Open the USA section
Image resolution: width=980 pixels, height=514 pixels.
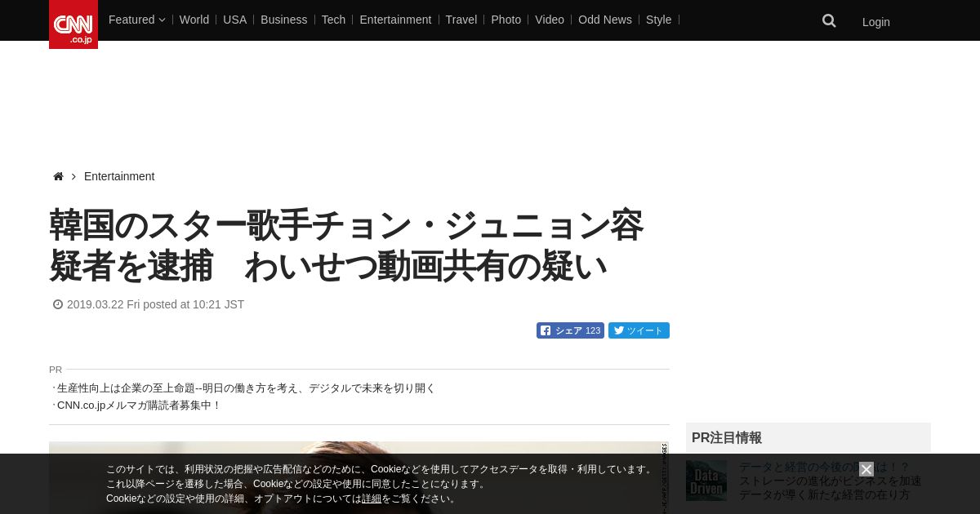[234, 20]
